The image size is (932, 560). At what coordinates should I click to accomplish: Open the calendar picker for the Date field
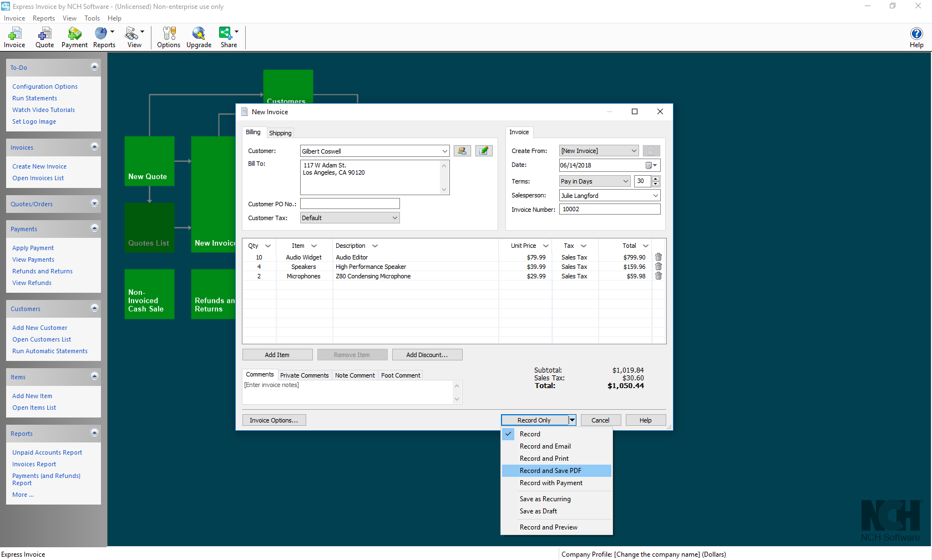(x=651, y=165)
